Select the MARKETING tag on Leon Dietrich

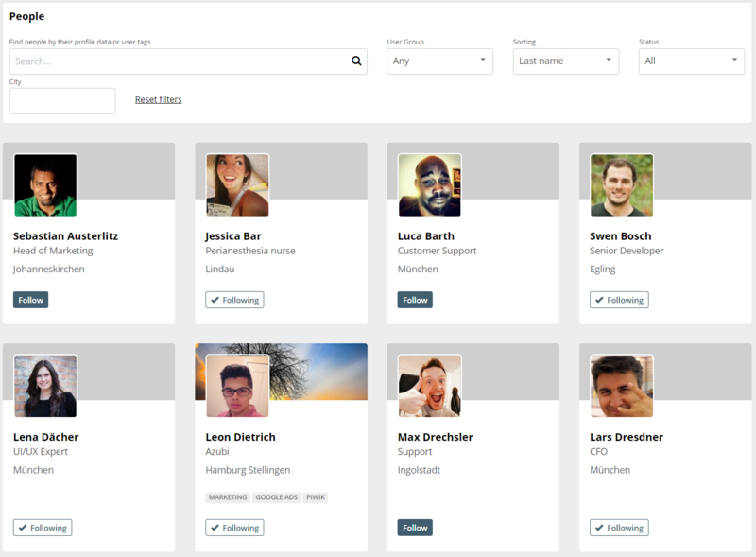228,497
